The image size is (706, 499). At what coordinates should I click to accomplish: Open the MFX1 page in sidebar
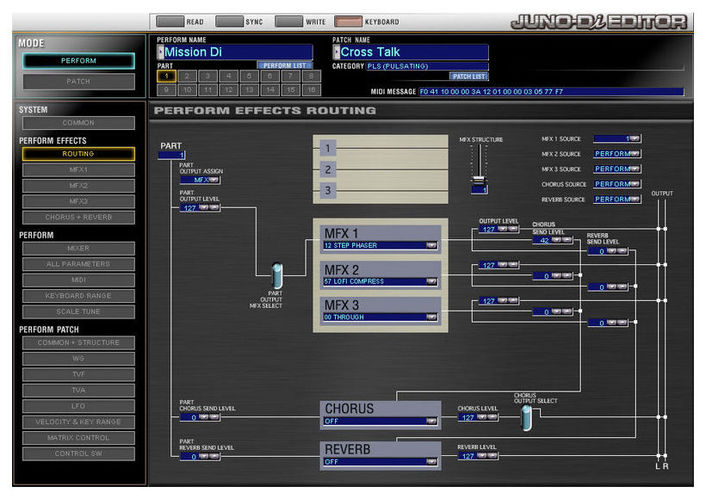coord(79,170)
